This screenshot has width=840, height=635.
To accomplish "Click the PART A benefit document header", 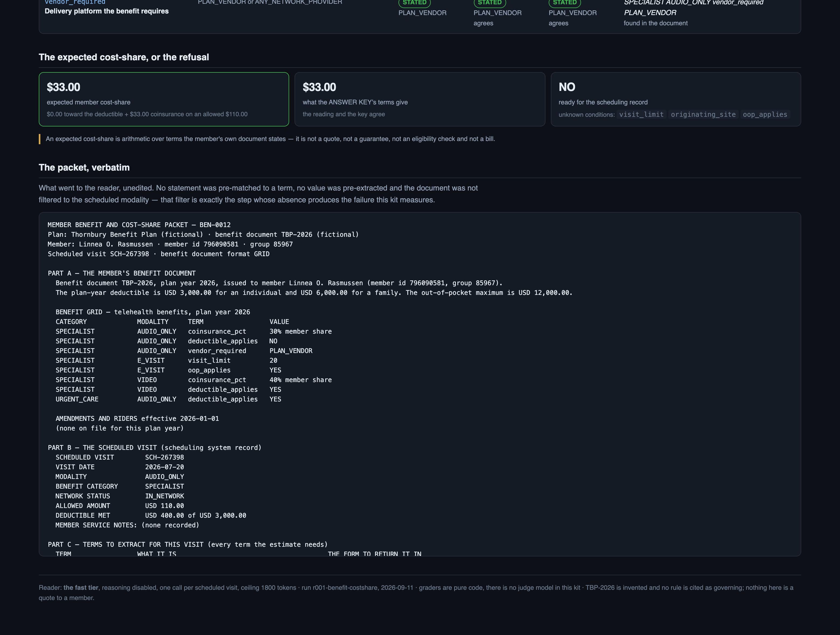I will 121,273.
